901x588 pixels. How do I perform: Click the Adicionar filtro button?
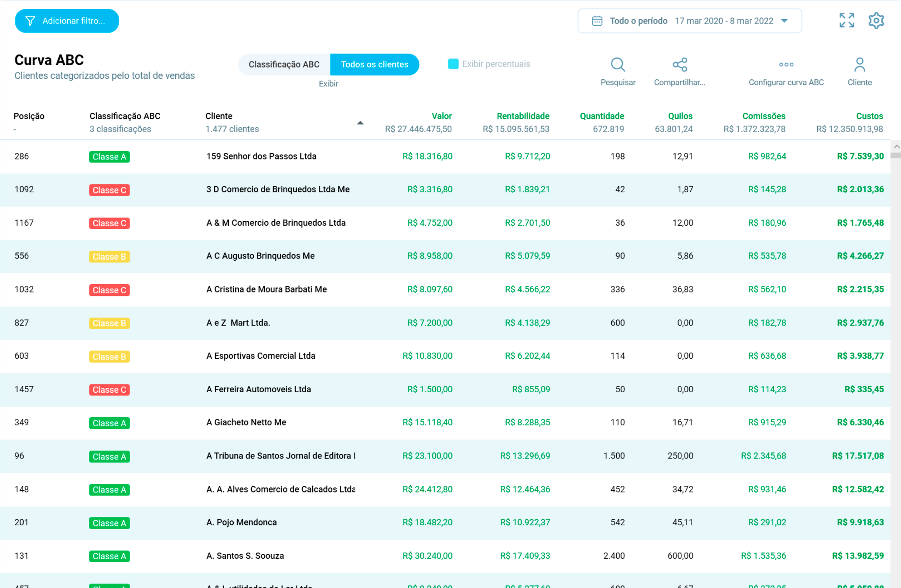click(67, 21)
